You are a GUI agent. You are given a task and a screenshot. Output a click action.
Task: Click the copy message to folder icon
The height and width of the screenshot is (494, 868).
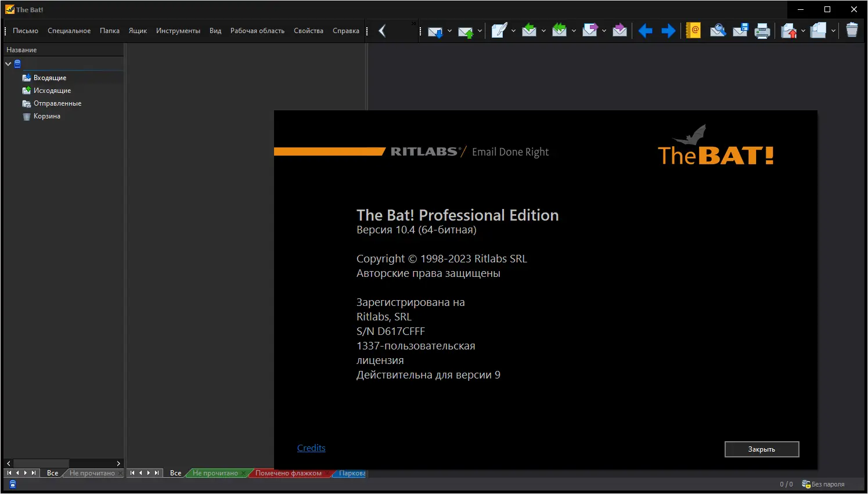tap(819, 31)
